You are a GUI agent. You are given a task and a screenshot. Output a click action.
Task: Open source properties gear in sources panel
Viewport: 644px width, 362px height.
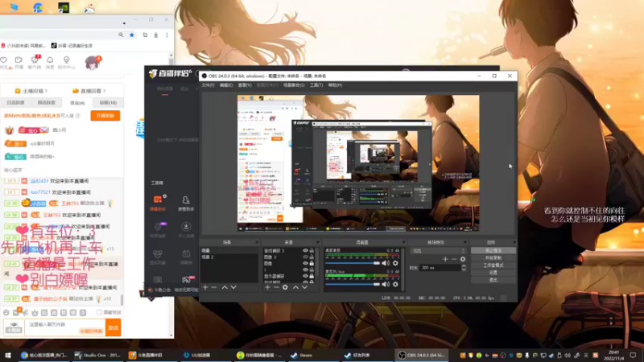[285, 287]
